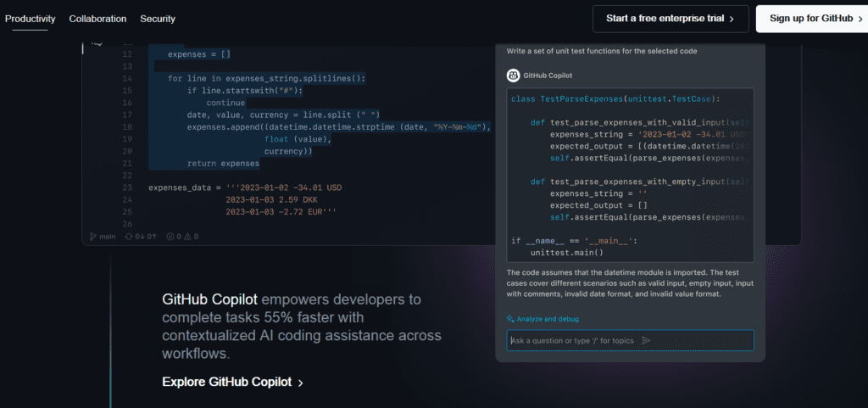This screenshot has height=408, width=868.
Task: Click the arrow beside Explore GitHub Copilot
Action: coord(300,383)
